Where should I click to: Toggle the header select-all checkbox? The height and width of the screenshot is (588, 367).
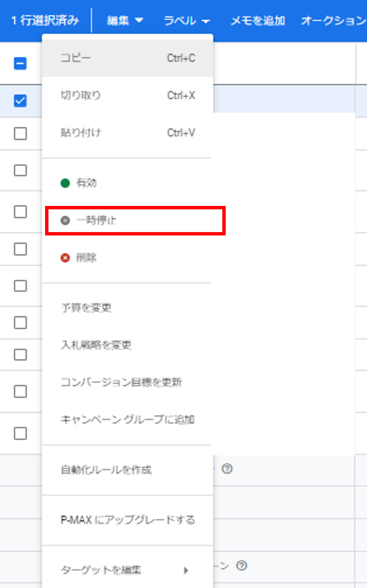(x=20, y=63)
